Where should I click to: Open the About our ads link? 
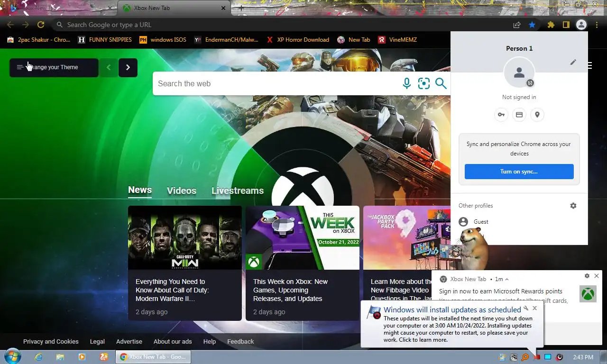173,341
